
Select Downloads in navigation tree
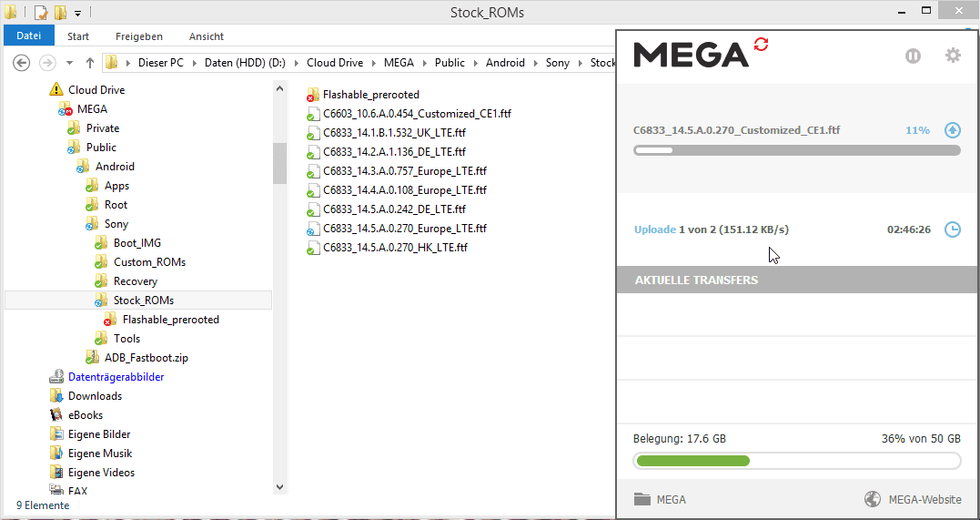(95, 395)
